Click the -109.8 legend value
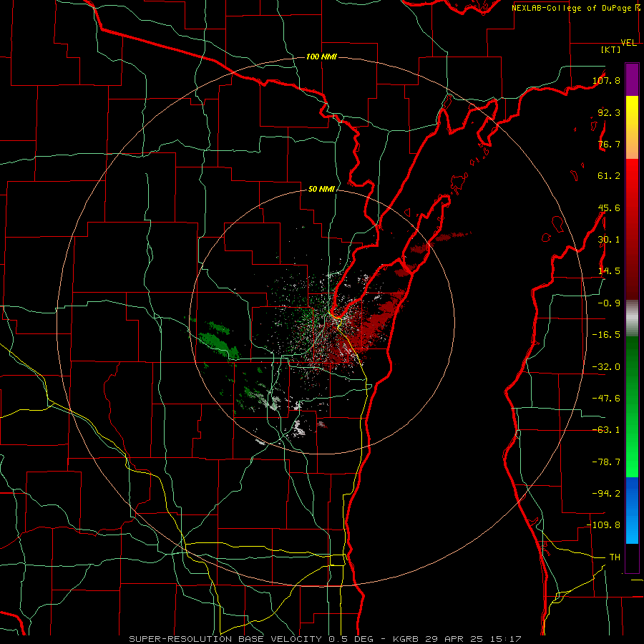Viewport: 644px width, 644px height. (604, 525)
